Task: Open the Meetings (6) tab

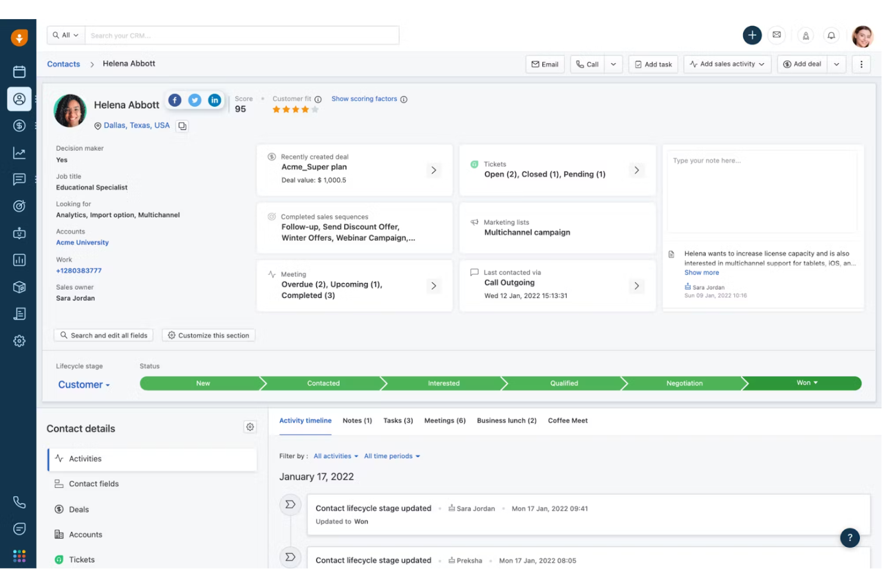Action: [445, 421]
